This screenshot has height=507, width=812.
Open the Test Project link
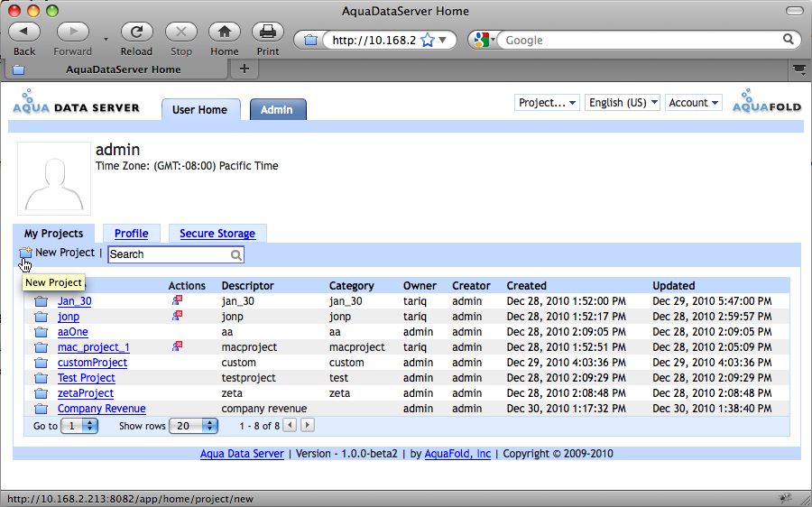(x=87, y=378)
